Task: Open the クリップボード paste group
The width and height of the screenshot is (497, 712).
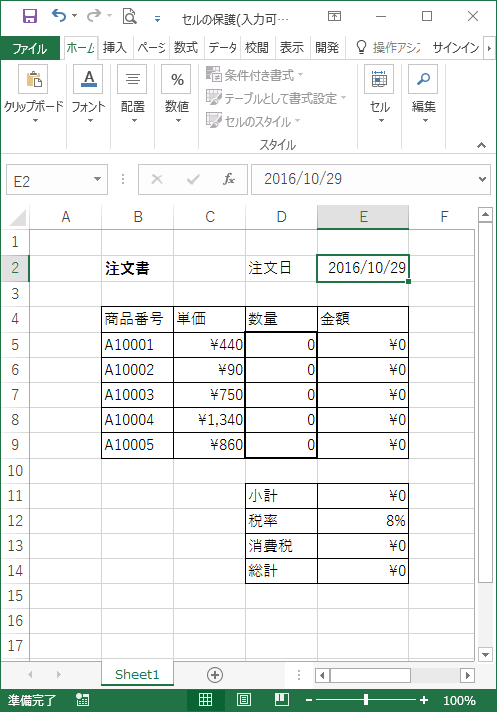Action: 34,94
